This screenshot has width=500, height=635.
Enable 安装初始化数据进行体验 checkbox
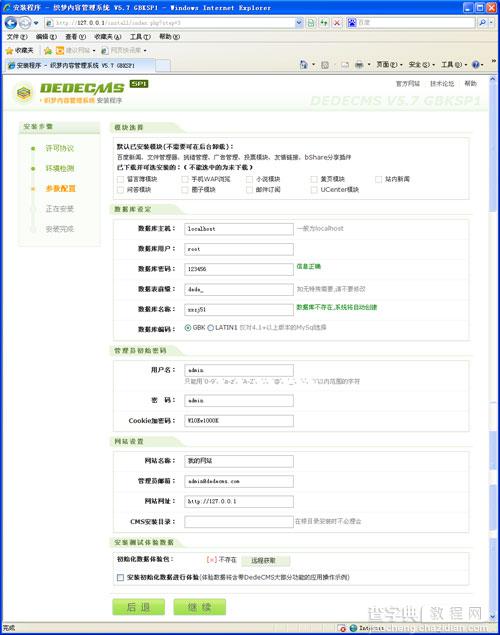pyautogui.click(x=120, y=577)
